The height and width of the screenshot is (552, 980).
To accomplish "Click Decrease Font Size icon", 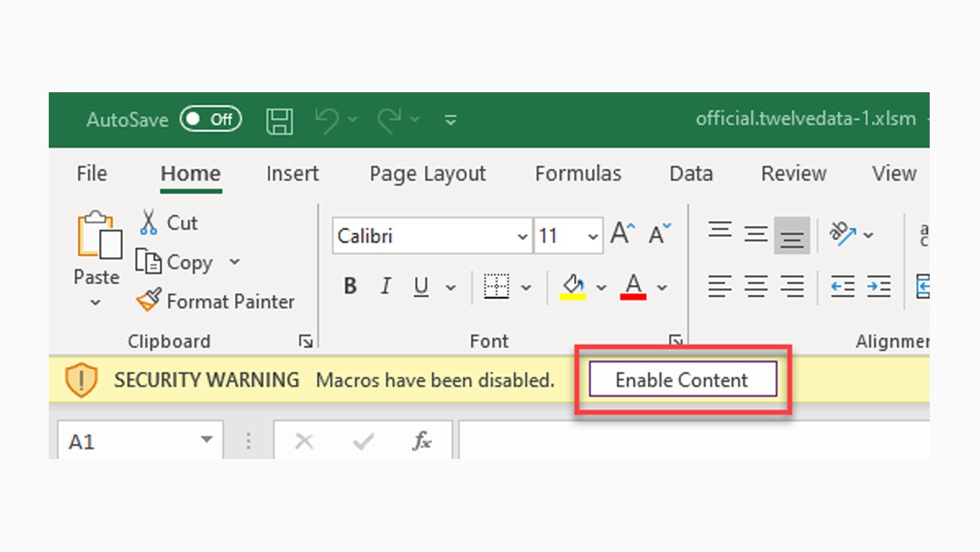I will click(x=660, y=234).
